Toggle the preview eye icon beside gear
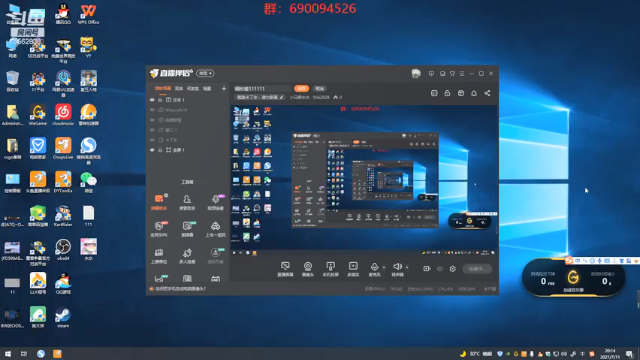This screenshot has width=640, height=360. (x=440, y=269)
